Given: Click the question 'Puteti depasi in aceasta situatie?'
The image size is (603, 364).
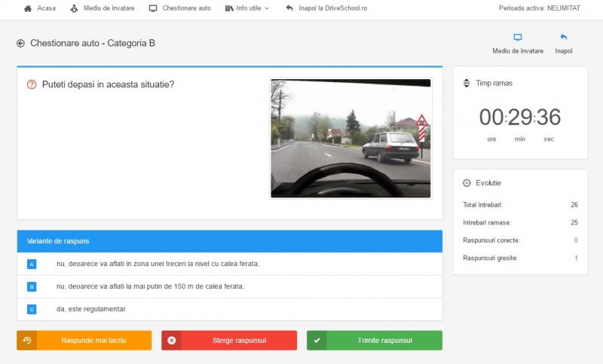Looking at the screenshot, I should 108,84.
